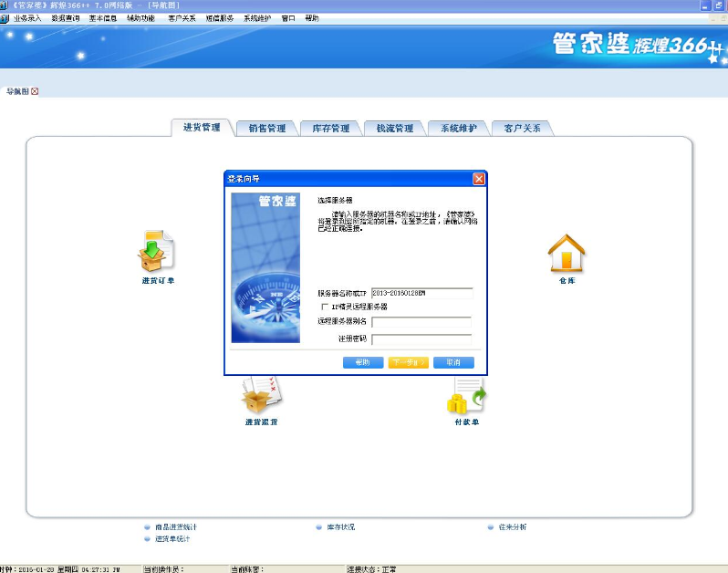Select the 导航图 document tab

tap(17, 91)
